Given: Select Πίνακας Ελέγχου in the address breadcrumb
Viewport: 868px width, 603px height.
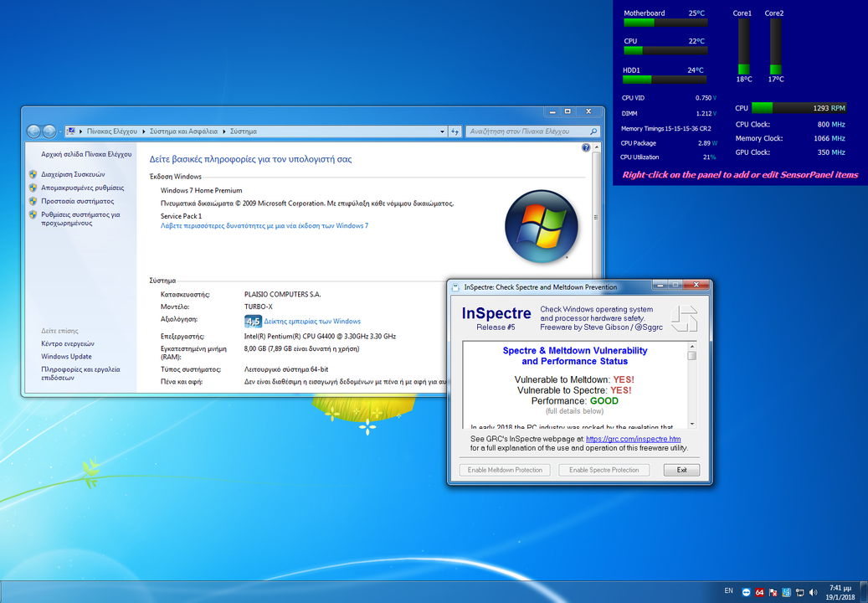Looking at the screenshot, I should tap(112, 131).
